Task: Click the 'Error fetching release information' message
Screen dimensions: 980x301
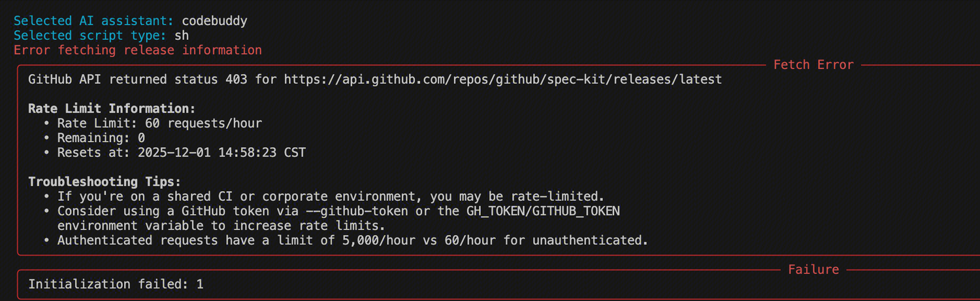Action: click(x=137, y=50)
